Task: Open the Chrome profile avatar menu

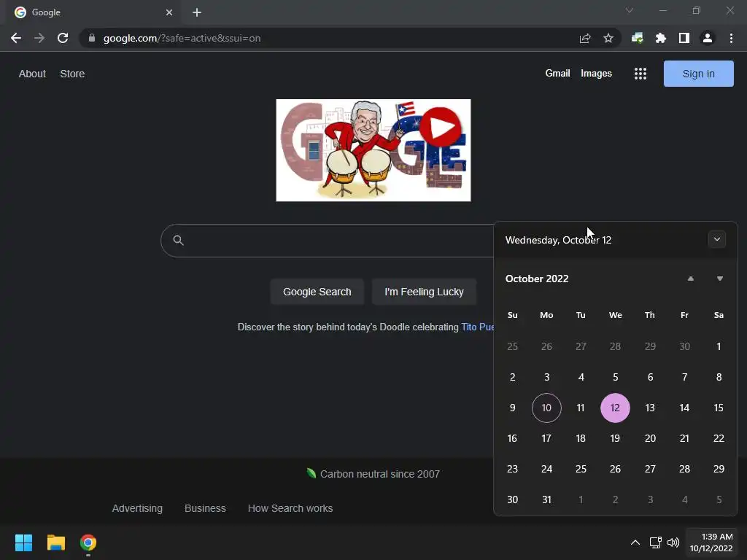Action: click(707, 38)
